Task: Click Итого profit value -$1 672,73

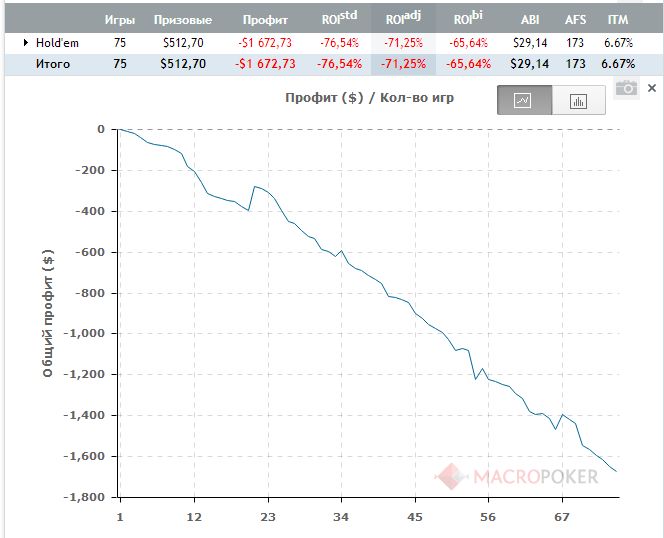Action: [265, 64]
